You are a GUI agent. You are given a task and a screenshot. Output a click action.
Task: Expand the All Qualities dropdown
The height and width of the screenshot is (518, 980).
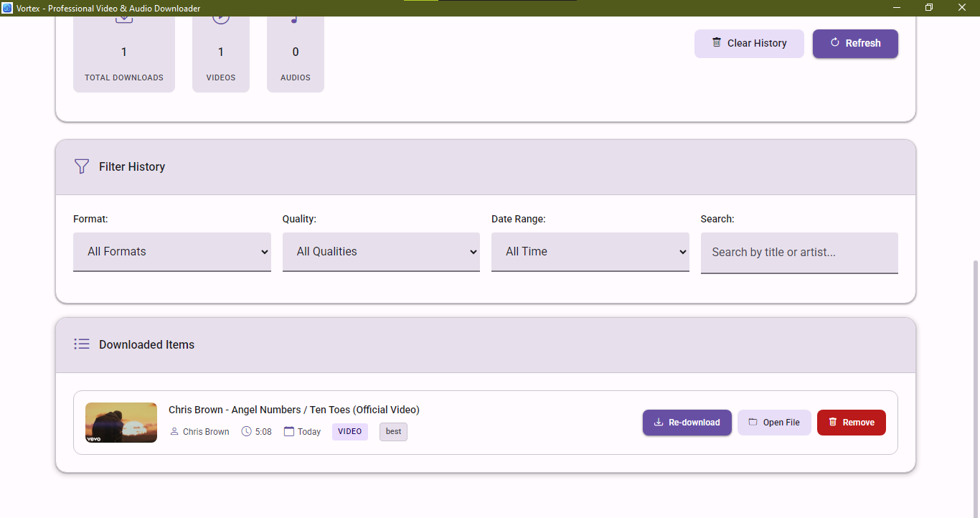click(x=381, y=252)
